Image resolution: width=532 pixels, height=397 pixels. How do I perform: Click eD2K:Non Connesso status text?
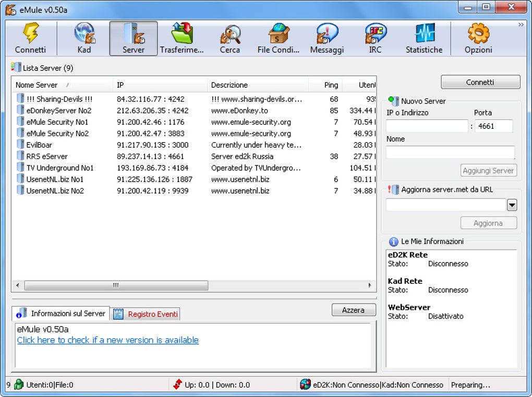[x=346, y=385]
